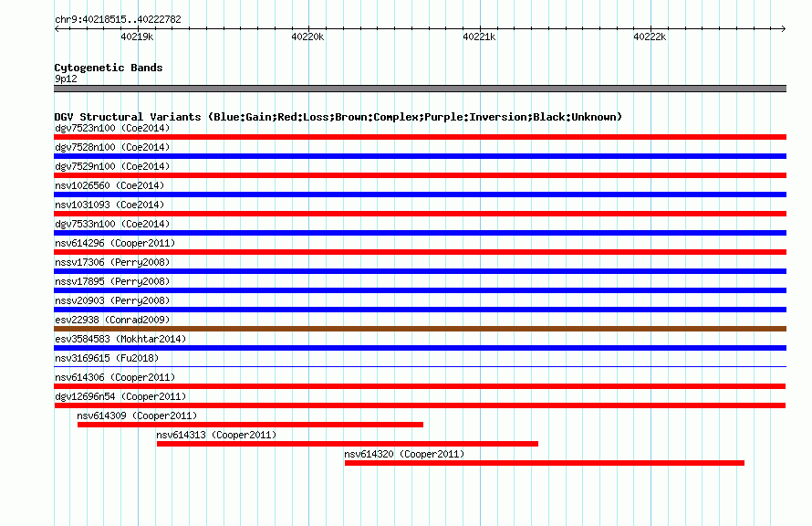Screen dimensions: 812x526
Task: Open nssv20903 (Perry2008) variant
Action: [x=112, y=300]
